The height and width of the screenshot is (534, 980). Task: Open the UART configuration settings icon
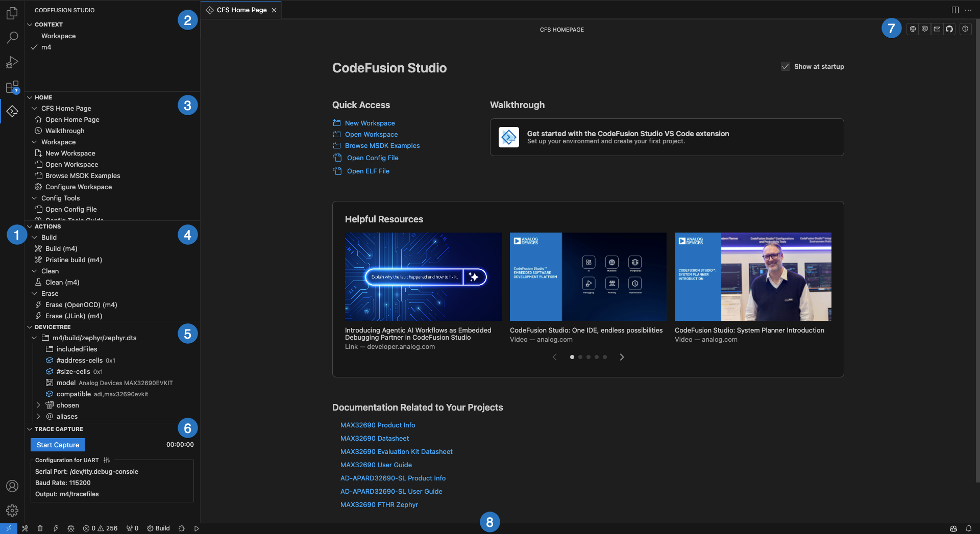point(107,460)
